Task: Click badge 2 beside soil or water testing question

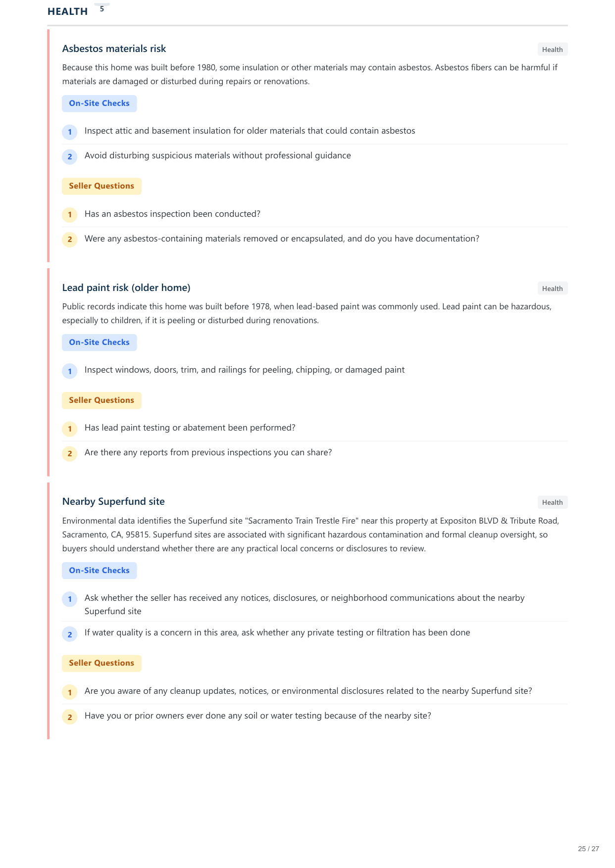Action: tap(70, 717)
